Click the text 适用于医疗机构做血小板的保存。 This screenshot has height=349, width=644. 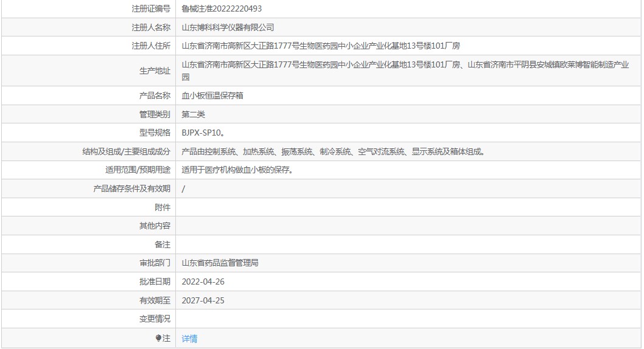[237, 170]
